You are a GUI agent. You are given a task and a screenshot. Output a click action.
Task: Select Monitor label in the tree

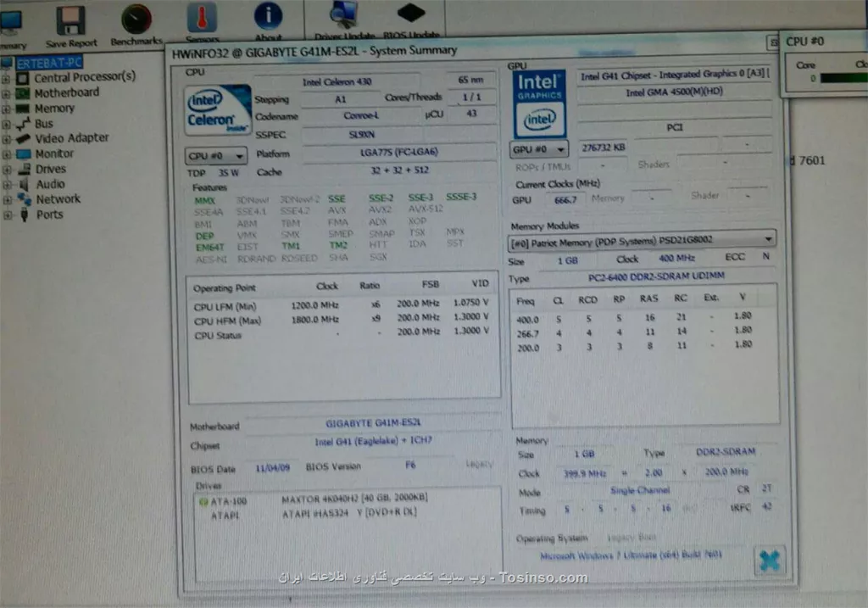[54, 153]
